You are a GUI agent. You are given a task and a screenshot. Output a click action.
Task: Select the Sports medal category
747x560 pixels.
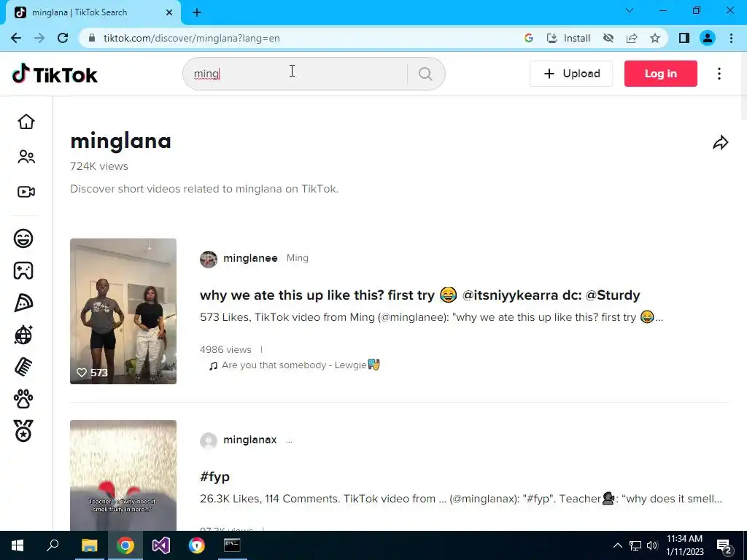click(23, 431)
